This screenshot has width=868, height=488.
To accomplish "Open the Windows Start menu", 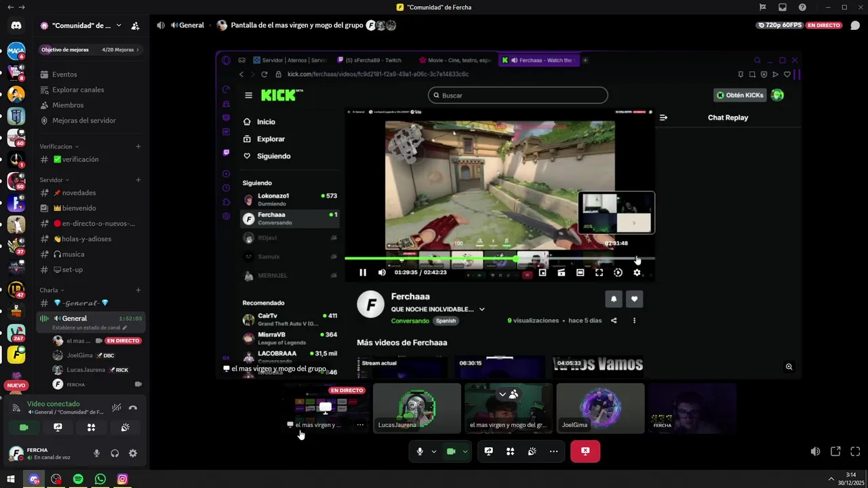I will coord(11,479).
